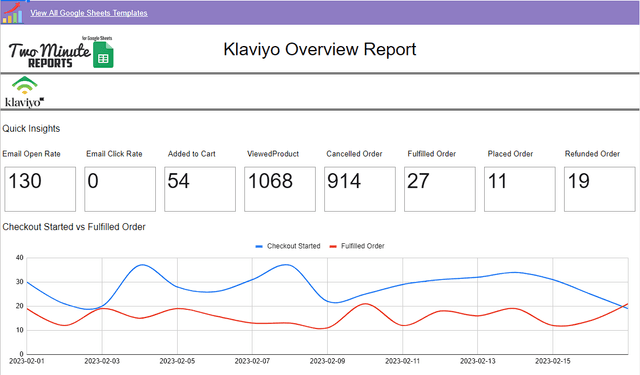Screen dimensions: 640x375
Task: Click the Refunded Order value 19
Action: coord(578,181)
